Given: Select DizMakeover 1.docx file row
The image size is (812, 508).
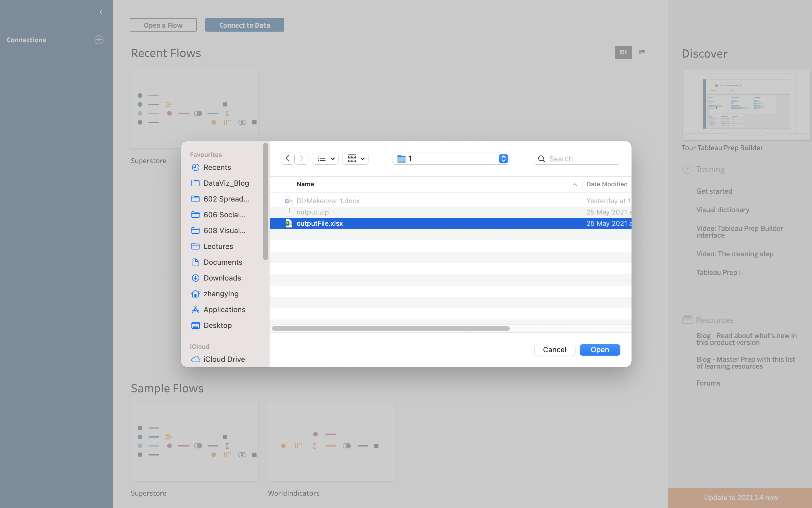Looking at the screenshot, I should coord(451,201).
